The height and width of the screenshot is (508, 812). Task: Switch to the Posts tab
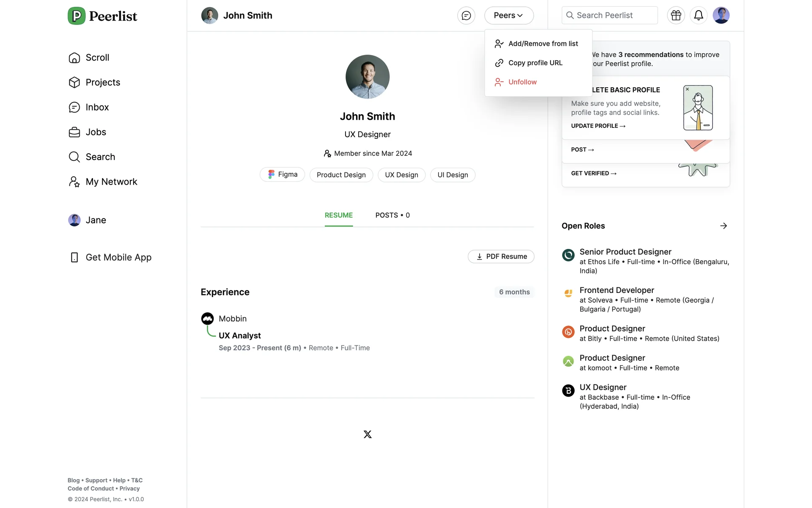(x=392, y=215)
